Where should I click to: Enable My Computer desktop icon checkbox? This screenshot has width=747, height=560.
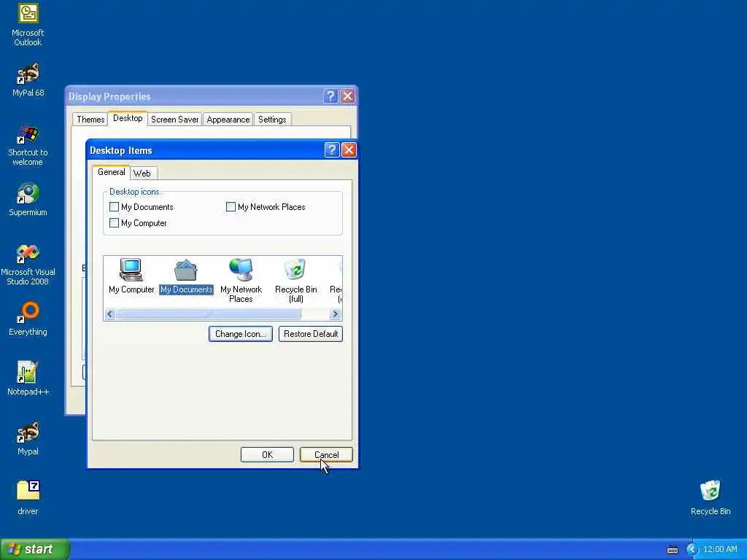[x=114, y=223]
